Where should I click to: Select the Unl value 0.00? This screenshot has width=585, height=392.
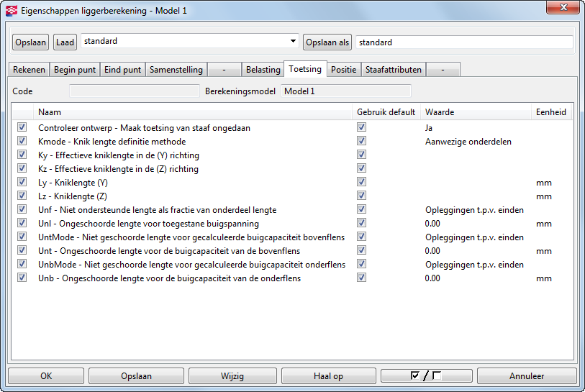(x=432, y=224)
